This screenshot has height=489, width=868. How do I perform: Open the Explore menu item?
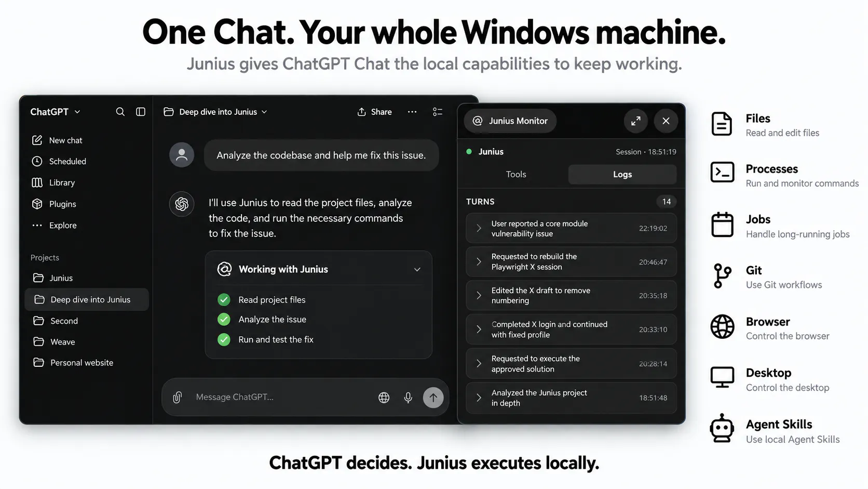pyautogui.click(x=55, y=226)
